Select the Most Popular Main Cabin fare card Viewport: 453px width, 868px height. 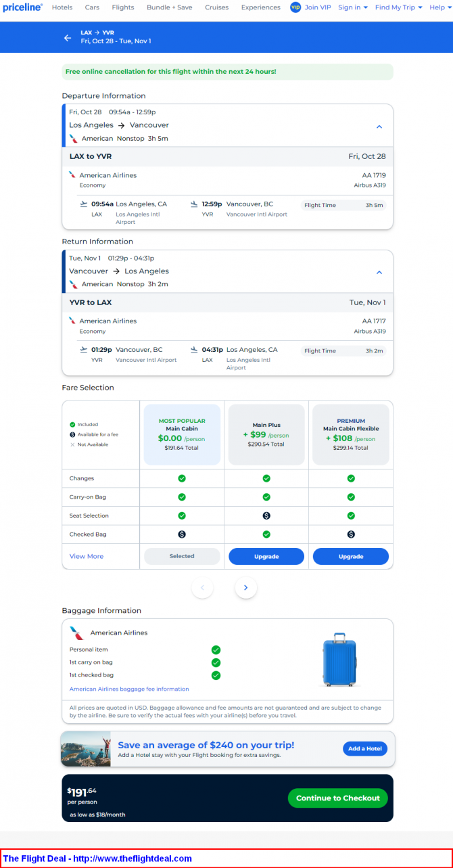[182, 434]
